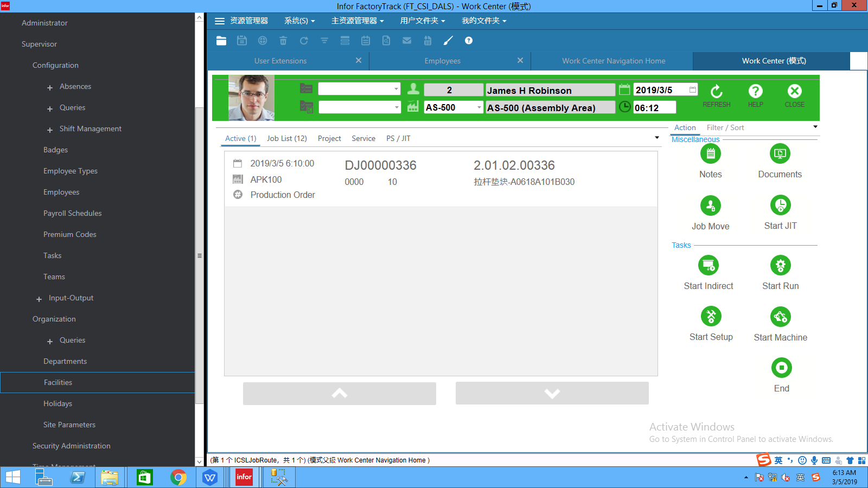Open File Explorer from the taskbar

pyautogui.click(x=109, y=477)
